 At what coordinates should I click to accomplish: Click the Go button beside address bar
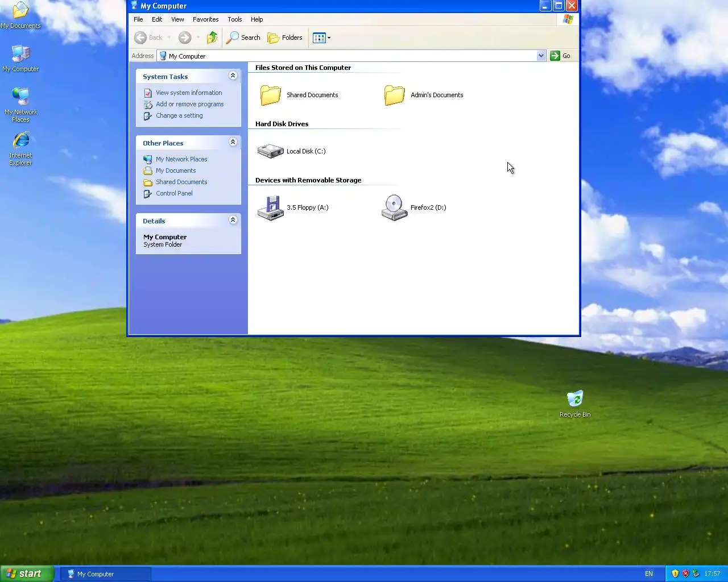pyautogui.click(x=561, y=56)
